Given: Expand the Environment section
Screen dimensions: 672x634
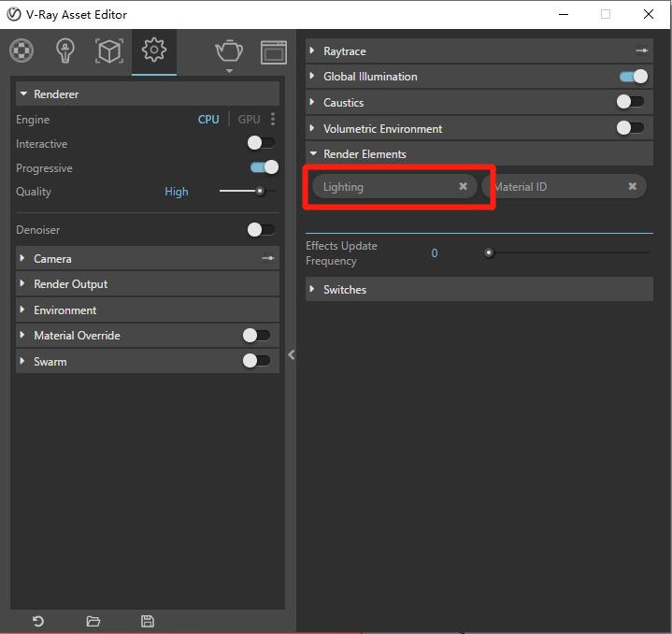Looking at the screenshot, I should tap(148, 310).
